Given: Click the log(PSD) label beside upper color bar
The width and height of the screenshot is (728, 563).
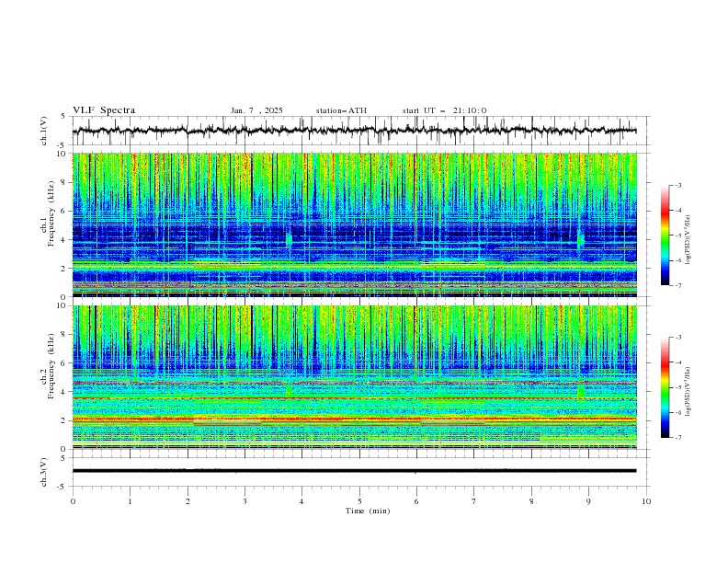Looking at the screenshot, I should tap(688, 240).
